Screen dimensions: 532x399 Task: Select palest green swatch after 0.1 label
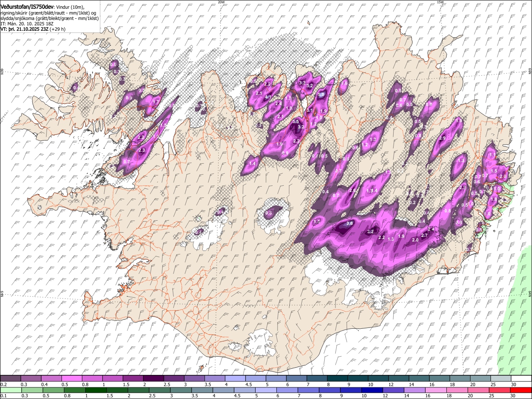pyautogui.click(x=11, y=390)
